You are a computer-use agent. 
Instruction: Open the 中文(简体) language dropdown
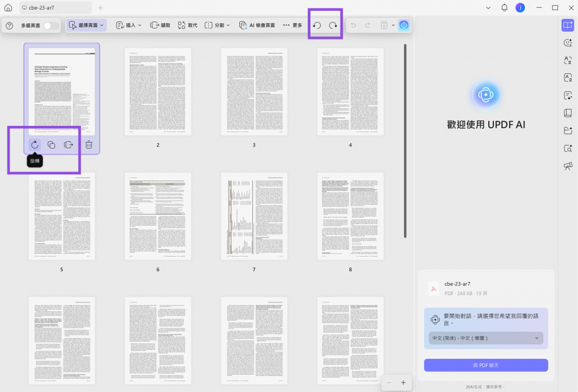(485, 338)
